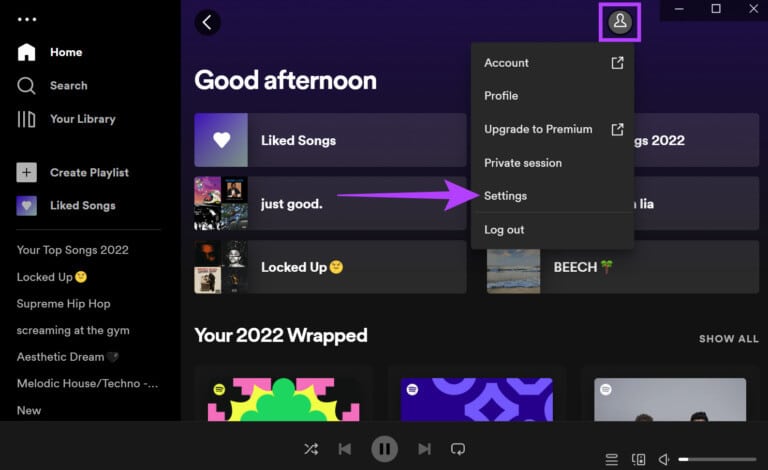Open the play queue
Viewport: 768px width, 470px height.
[x=611, y=459]
